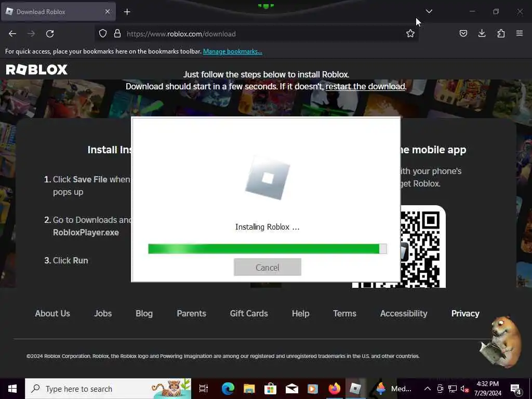The height and width of the screenshot is (399, 532).
Task: Click the Roblox installer logo tile
Action: [x=268, y=178]
